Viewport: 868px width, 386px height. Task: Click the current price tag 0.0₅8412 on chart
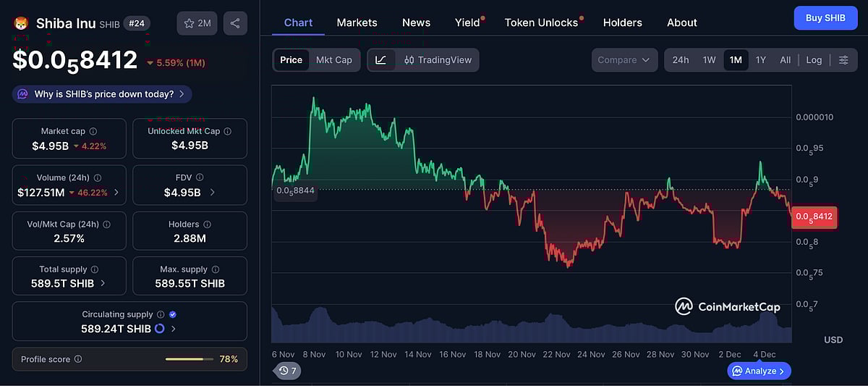coord(814,217)
